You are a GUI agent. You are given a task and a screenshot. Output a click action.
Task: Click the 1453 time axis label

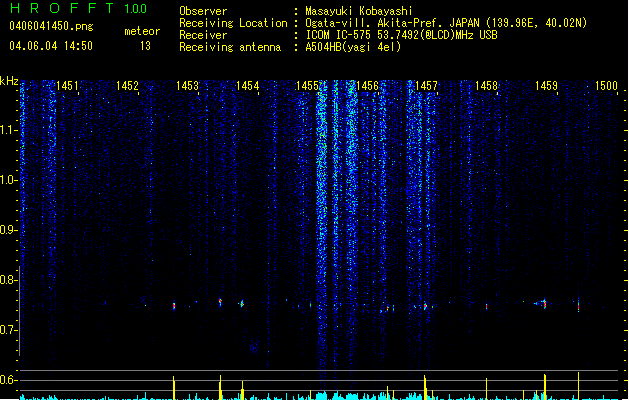(x=187, y=85)
